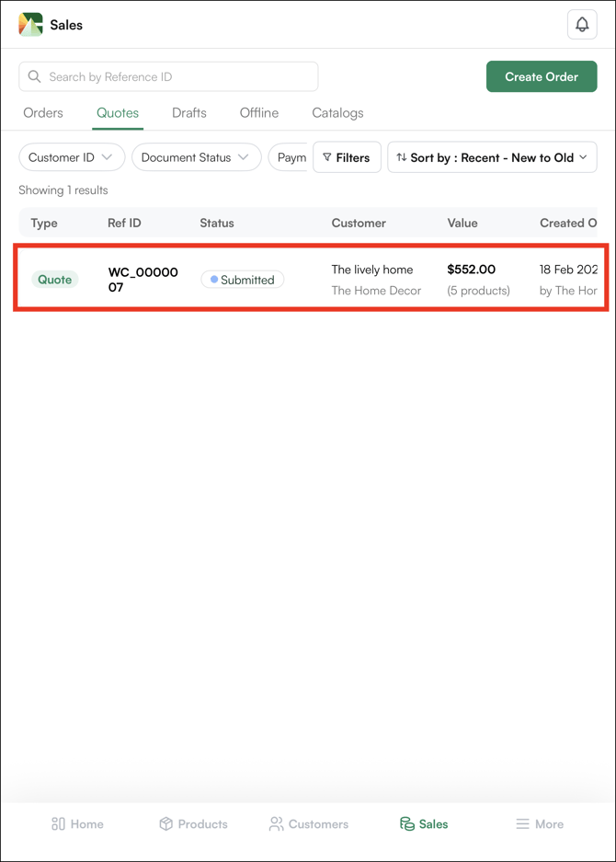The image size is (616, 862).
Task: Open the More menu in bottom bar
Action: (x=540, y=824)
